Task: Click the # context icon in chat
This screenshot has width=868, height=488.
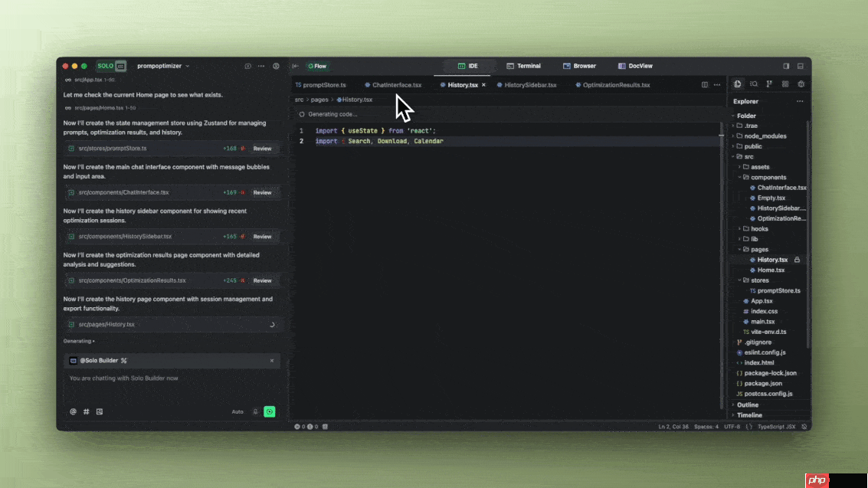Action: (x=87, y=411)
